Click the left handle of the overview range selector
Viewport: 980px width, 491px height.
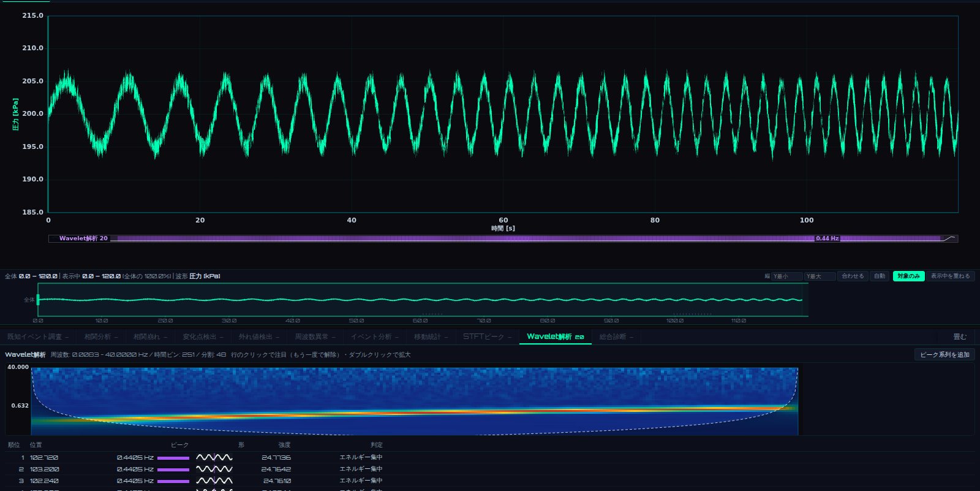coord(38,300)
